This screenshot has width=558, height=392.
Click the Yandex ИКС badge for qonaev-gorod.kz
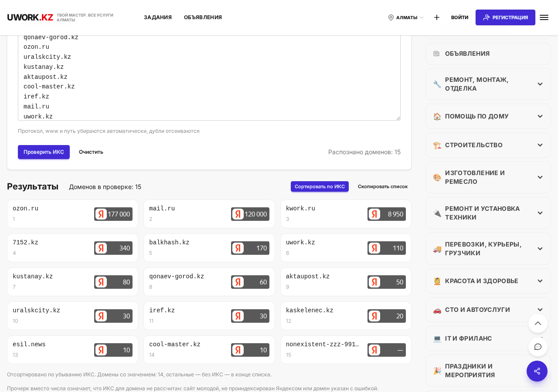click(250, 282)
